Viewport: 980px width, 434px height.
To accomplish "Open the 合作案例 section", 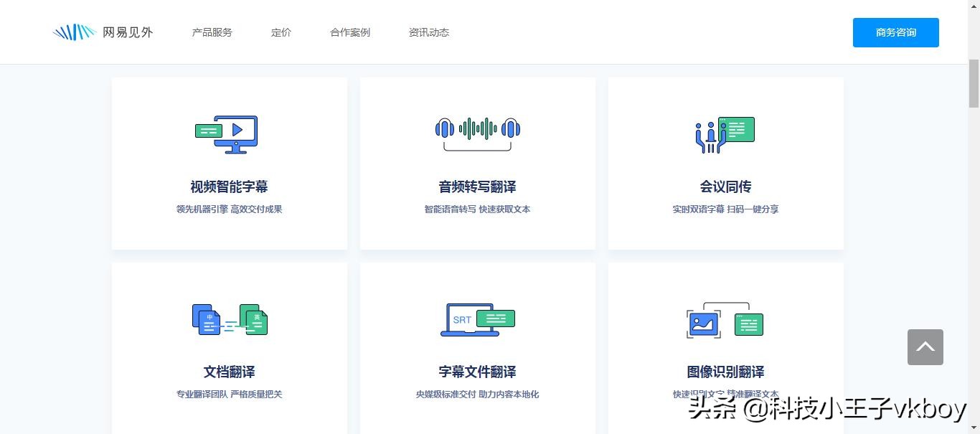I will click(349, 32).
